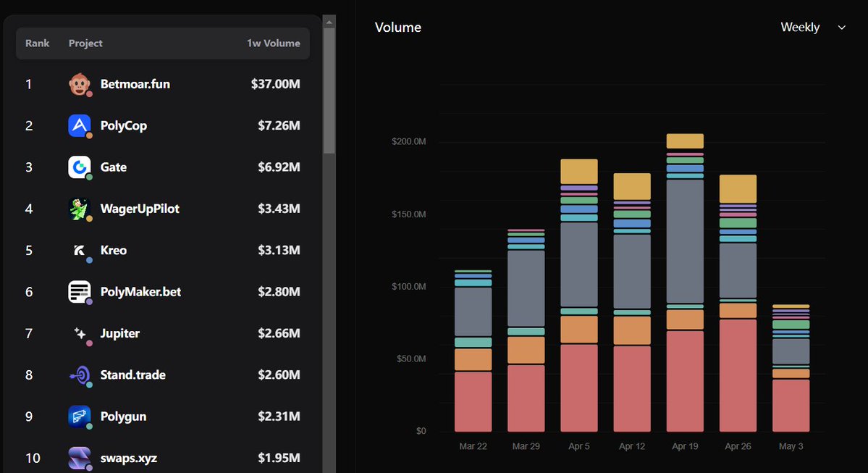
Task: Click the scroll-up arrow of the project list
Action: (x=329, y=22)
